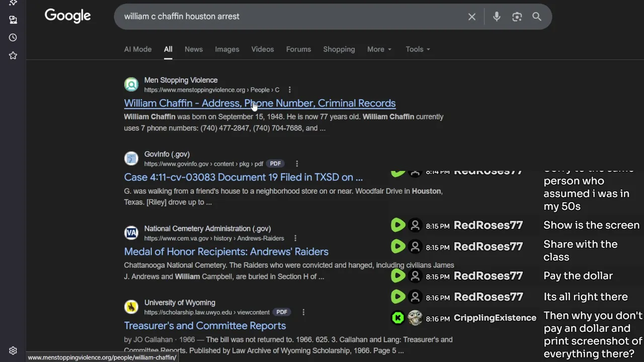Click the CripplingExistence username in chat

click(x=495, y=318)
